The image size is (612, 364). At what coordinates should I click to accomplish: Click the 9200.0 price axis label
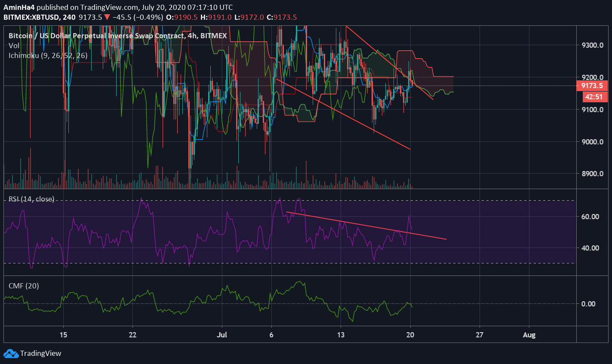pos(592,77)
